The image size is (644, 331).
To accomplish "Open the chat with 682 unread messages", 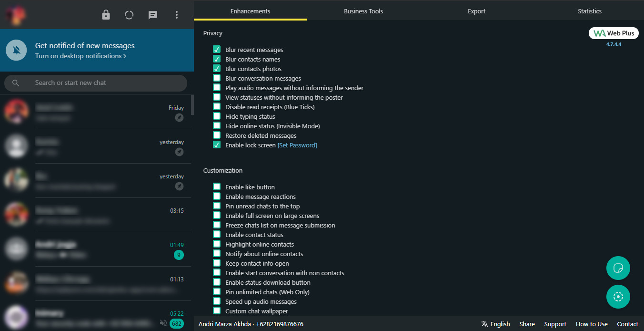I will (95, 318).
